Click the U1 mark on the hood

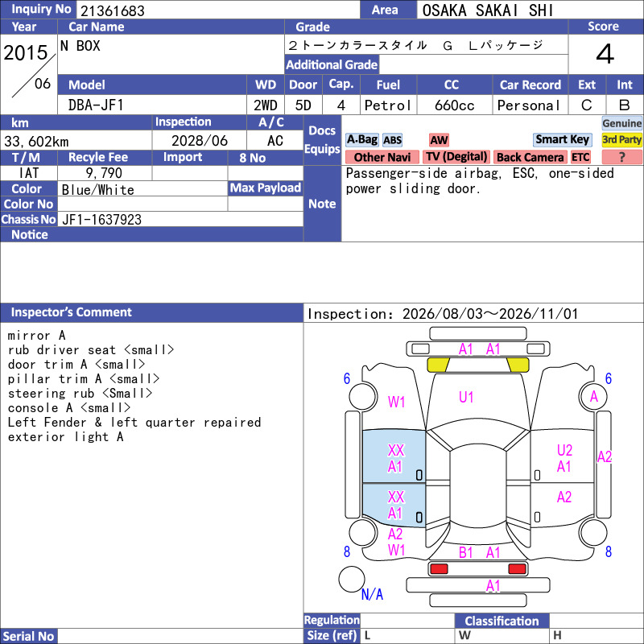click(x=466, y=397)
